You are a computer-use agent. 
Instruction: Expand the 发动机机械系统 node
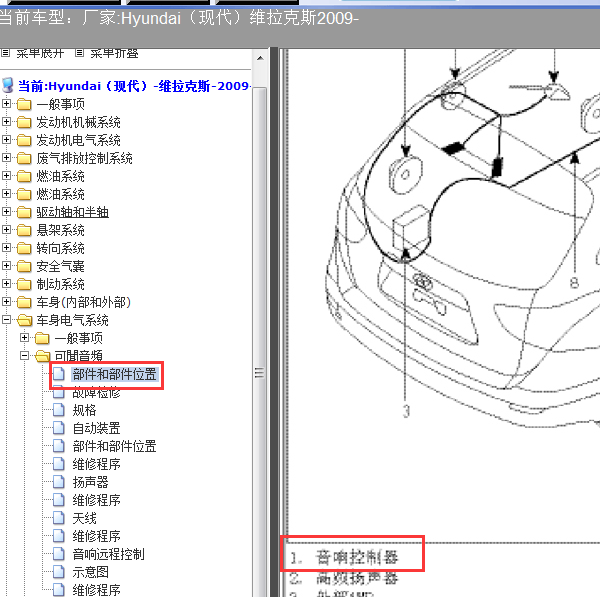[x=6, y=121]
